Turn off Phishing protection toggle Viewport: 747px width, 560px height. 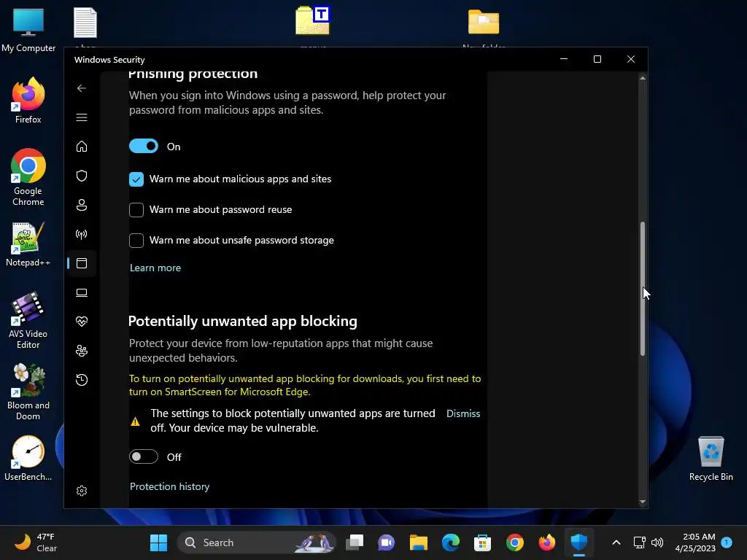(x=144, y=146)
